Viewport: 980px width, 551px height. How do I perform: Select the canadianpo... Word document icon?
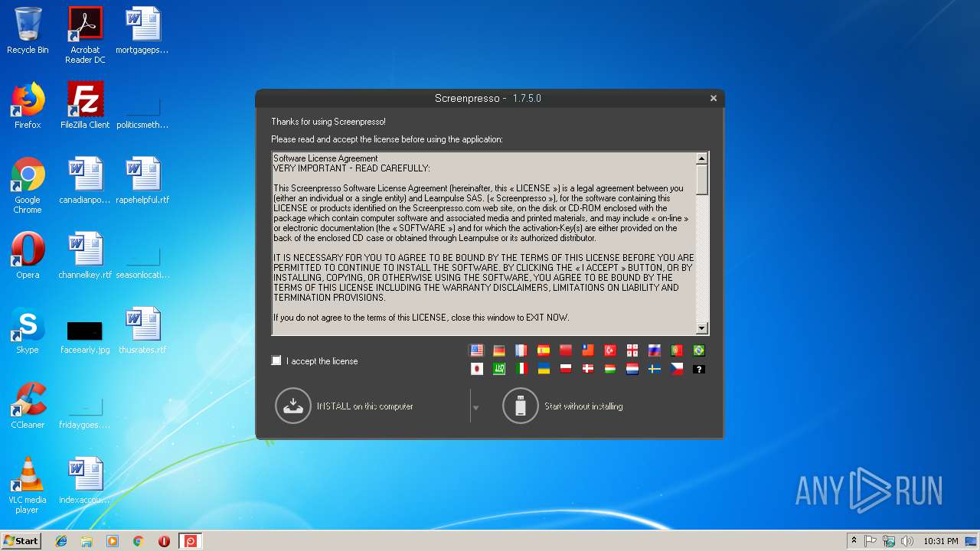click(x=85, y=181)
